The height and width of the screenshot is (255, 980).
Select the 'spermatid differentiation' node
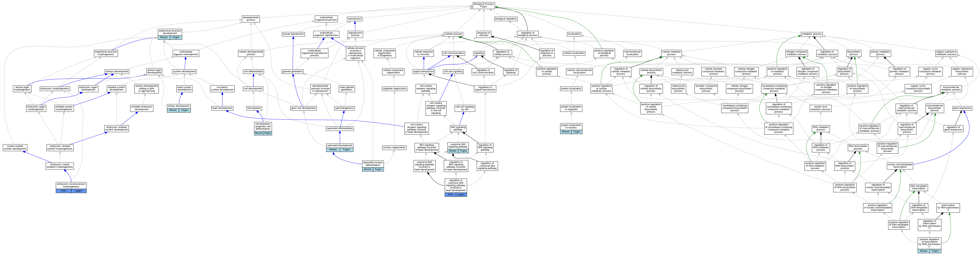point(340,129)
